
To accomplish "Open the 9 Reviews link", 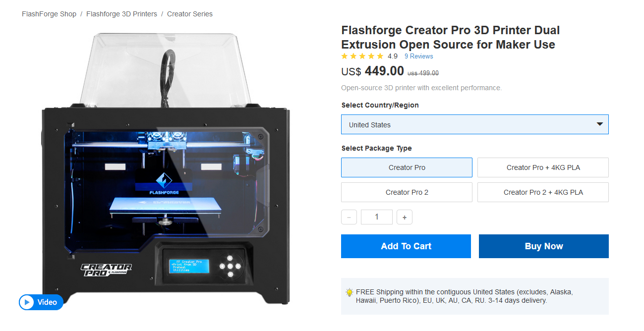I will (418, 56).
